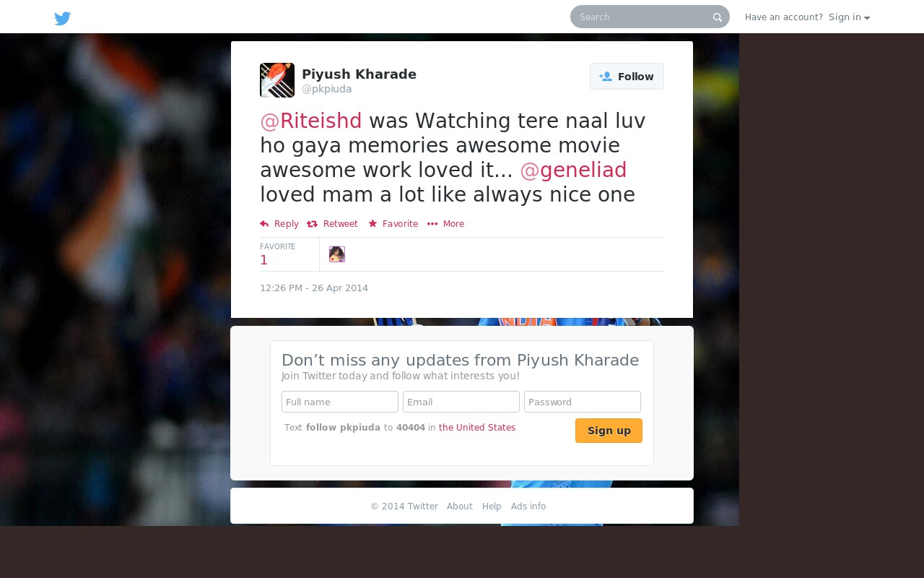Click the Twitter bird logo
This screenshot has height=578, width=924.
63,18
